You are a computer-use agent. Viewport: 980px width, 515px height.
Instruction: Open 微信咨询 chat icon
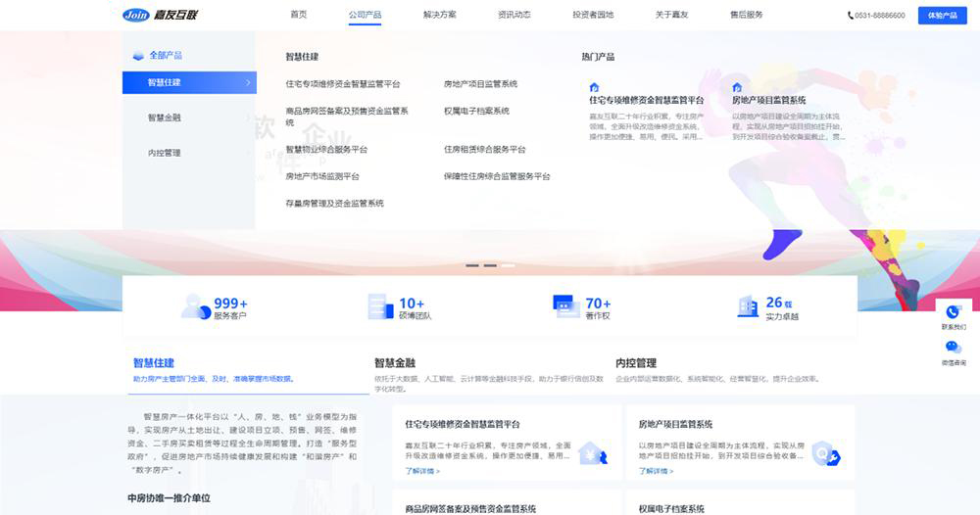[953, 348]
